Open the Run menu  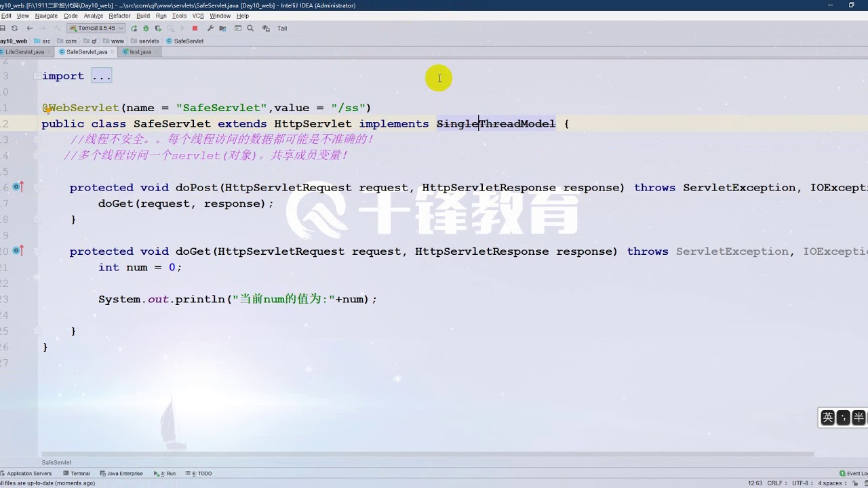coord(161,16)
